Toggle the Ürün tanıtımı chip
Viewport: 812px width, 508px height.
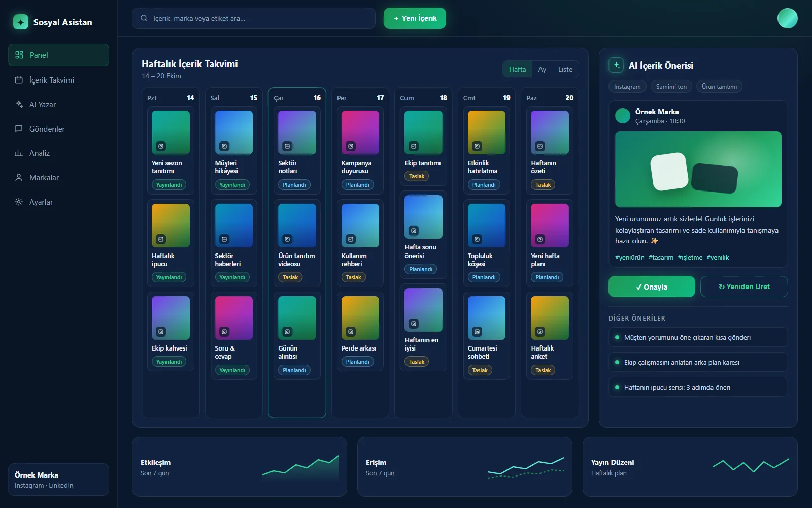tap(719, 87)
